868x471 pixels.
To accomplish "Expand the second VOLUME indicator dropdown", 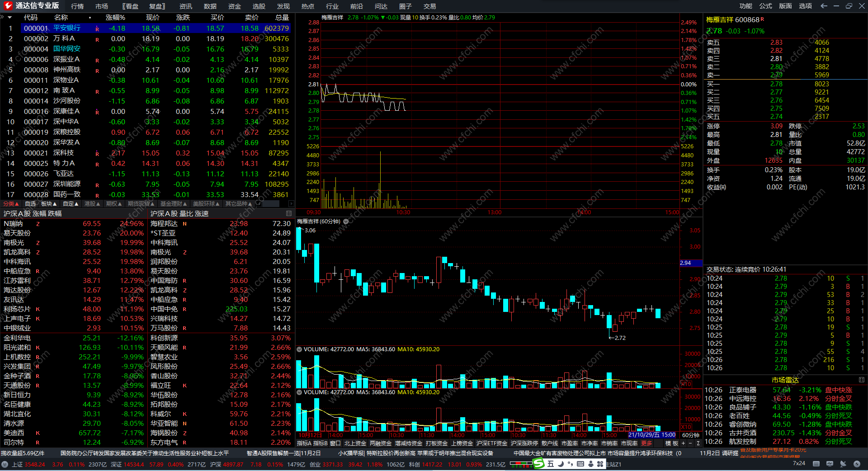I will click(299, 392).
